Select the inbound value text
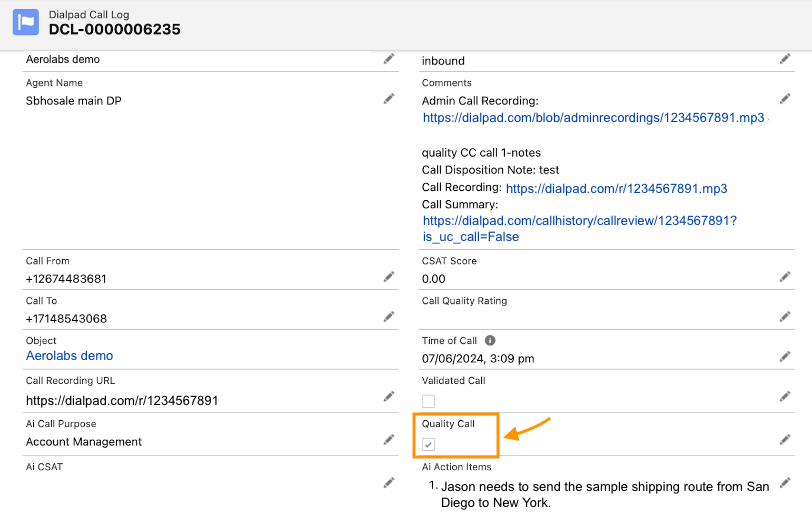 click(443, 61)
